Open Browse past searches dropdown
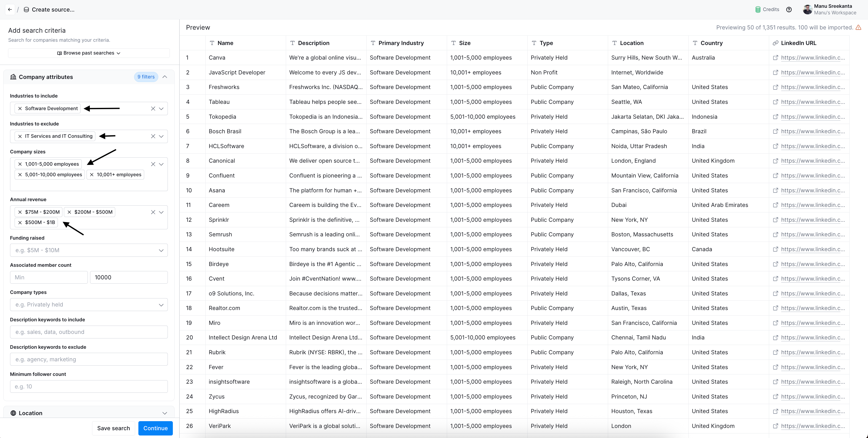Viewport: 868px width, 438px height. [x=89, y=53]
